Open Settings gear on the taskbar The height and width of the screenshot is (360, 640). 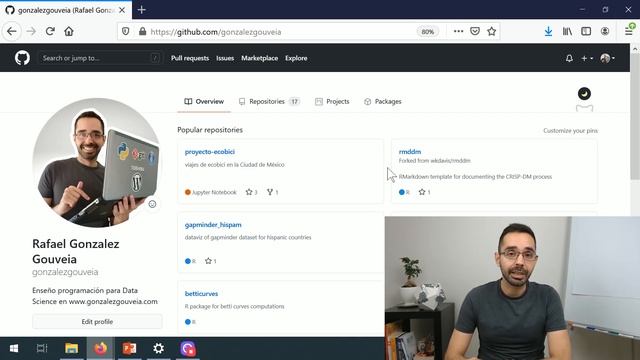tap(158, 349)
